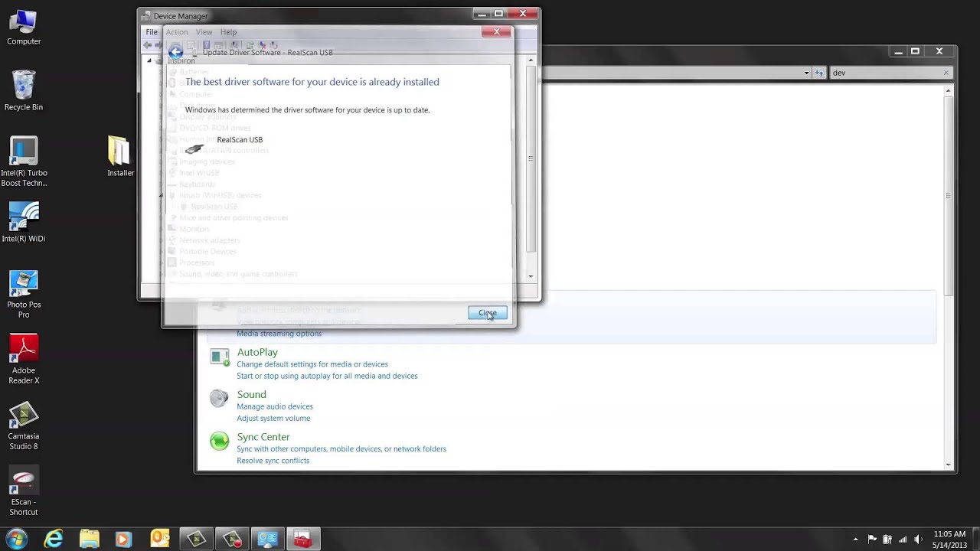980x551 pixels.
Task: Switch to Control Panel taskbar button
Action: [268, 540]
